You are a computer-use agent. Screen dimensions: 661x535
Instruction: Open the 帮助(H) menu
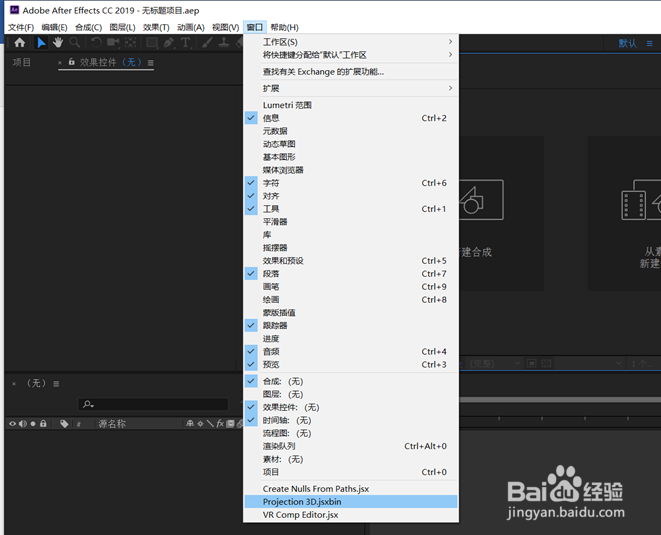285,27
